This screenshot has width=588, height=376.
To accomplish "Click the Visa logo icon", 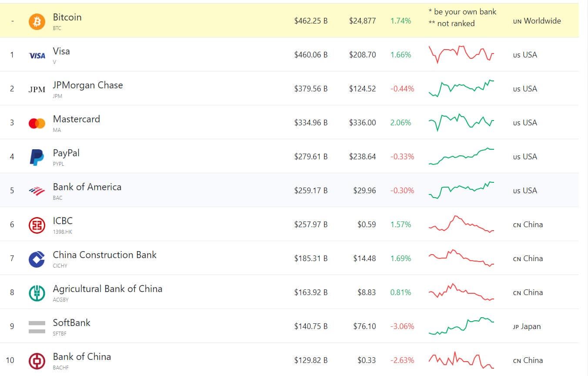I will (37, 55).
